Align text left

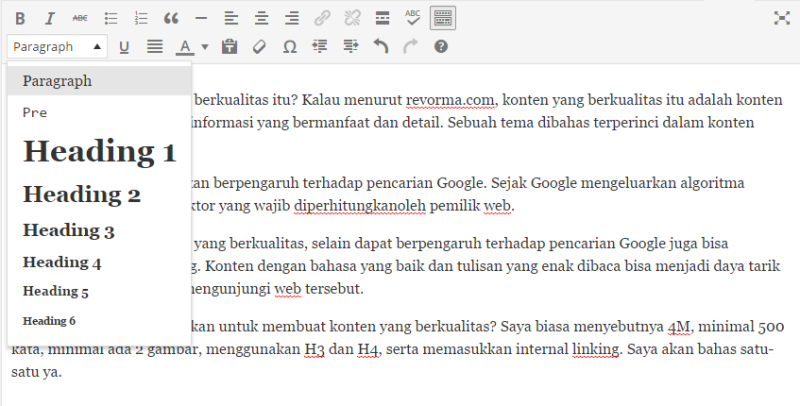(231, 19)
